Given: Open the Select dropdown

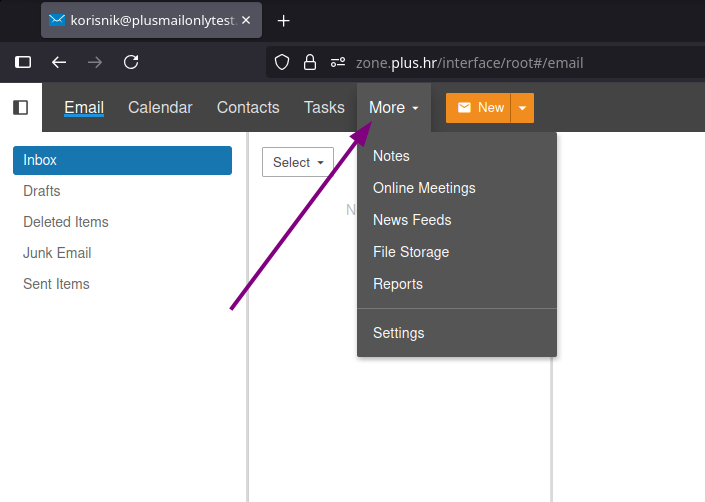Looking at the screenshot, I should (x=298, y=162).
